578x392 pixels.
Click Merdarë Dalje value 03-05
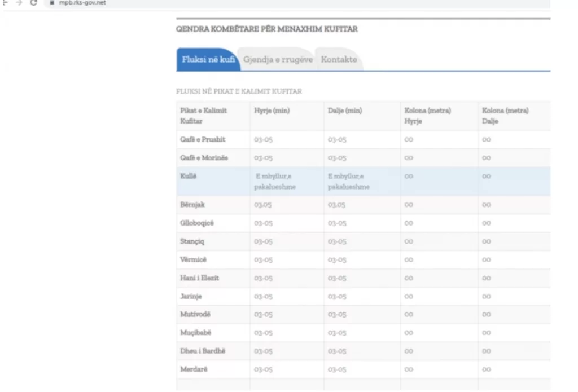(x=337, y=369)
